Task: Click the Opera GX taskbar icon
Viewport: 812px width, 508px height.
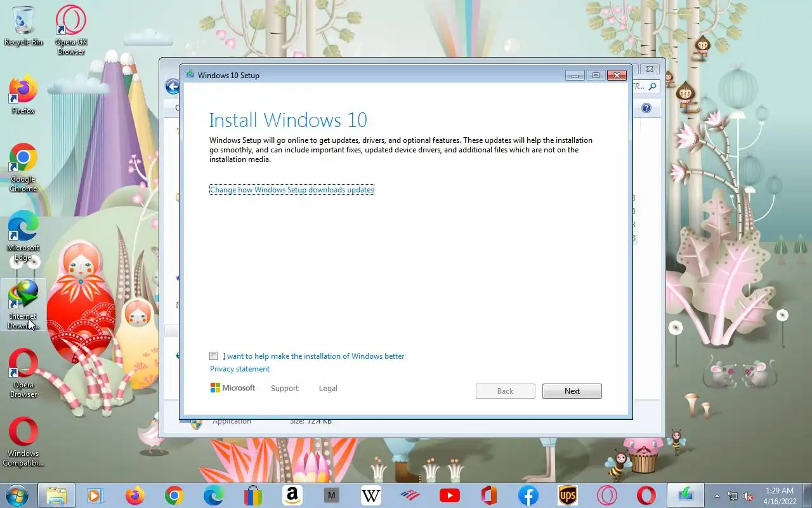Action: pyautogui.click(x=606, y=495)
